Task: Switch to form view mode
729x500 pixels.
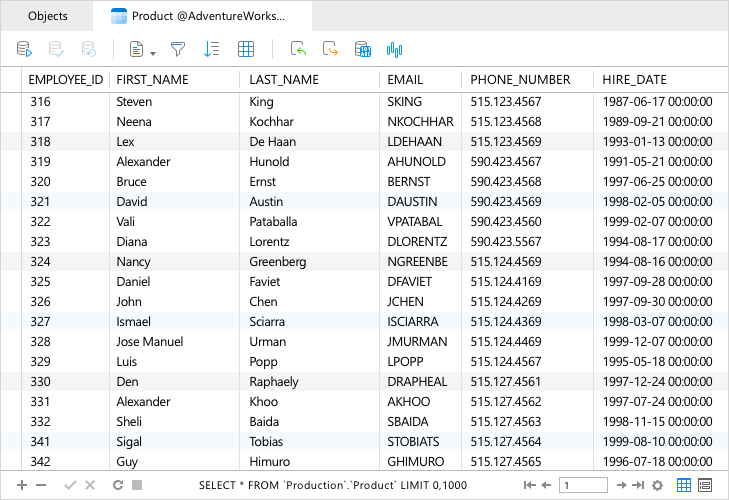Action: (705, 485)
